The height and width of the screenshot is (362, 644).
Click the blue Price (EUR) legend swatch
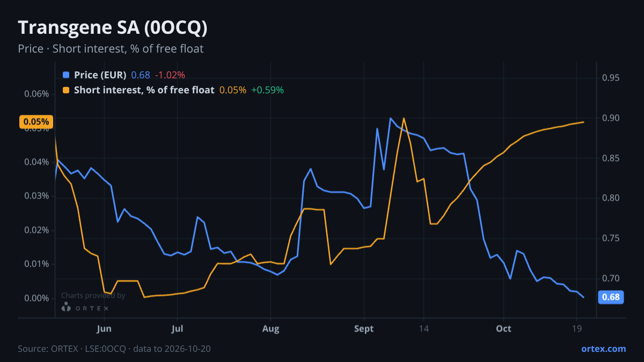pyautogui.click(x=66, y=75)
